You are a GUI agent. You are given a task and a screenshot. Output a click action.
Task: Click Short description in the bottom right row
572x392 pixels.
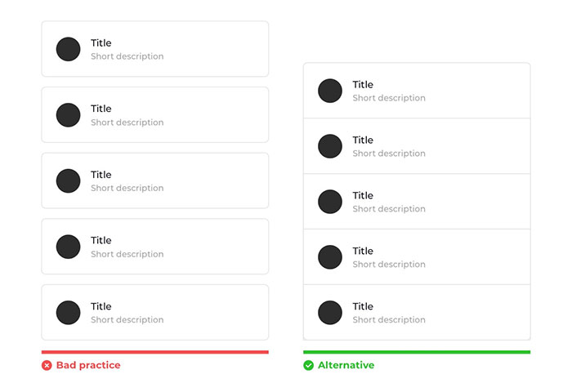point(389,320)
